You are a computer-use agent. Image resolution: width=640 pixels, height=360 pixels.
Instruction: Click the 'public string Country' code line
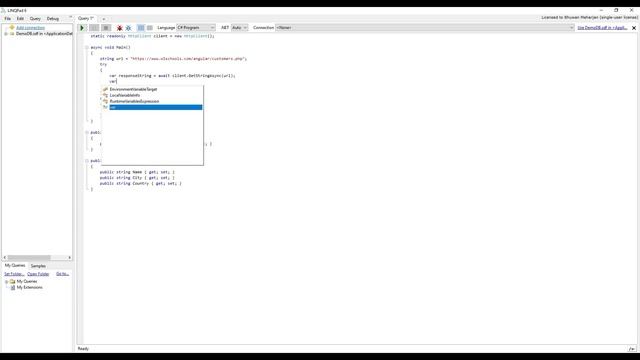pos(141,183)
